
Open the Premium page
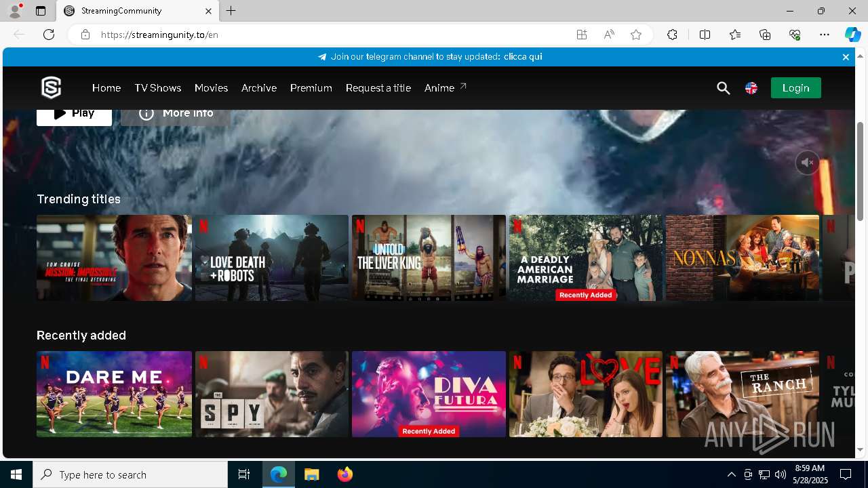(311, 88)
